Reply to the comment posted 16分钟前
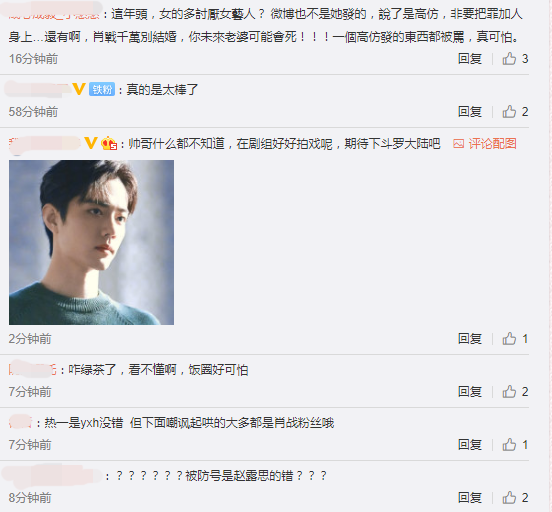Viewport: 552px width, 512px height. tap(470, 58)
